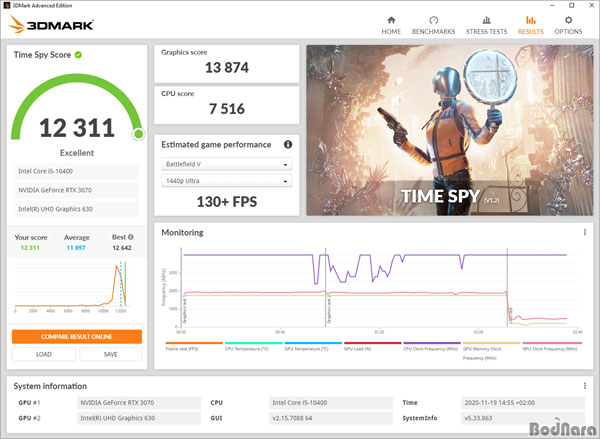Click Average score value 11 897
The height and width of the screenshot is (439, 600).
pyautogui.click(x=76, y=248)
